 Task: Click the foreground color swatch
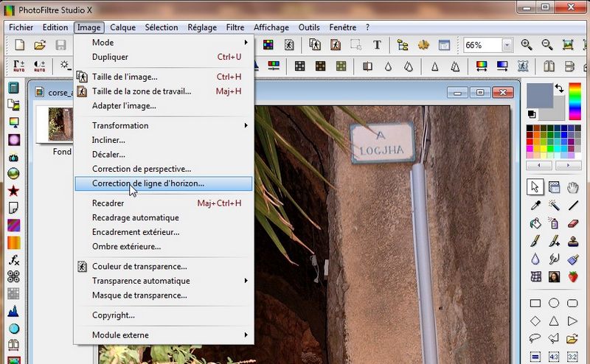540,96
